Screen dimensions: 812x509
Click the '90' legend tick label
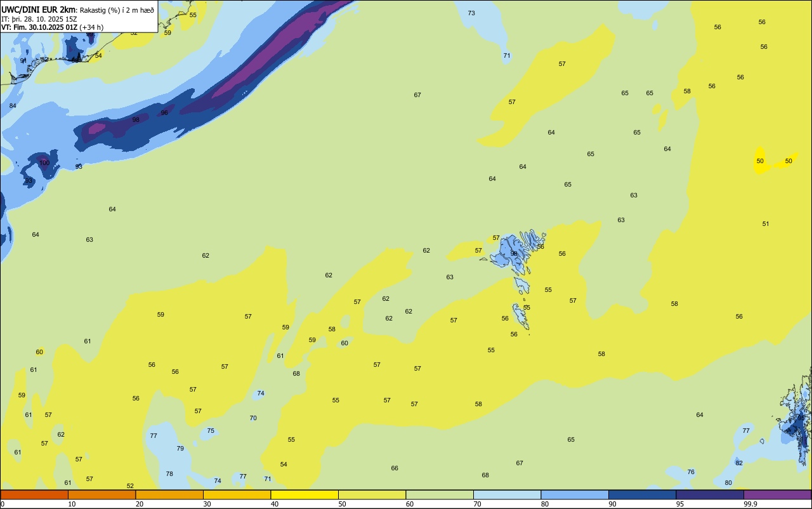[x=613, y=504]
